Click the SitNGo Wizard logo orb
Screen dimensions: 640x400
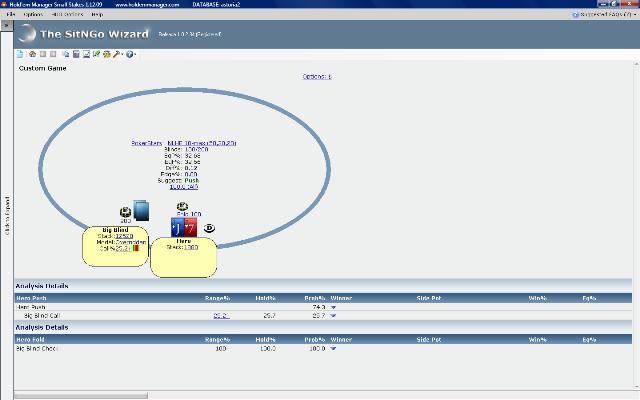(27, 33)
